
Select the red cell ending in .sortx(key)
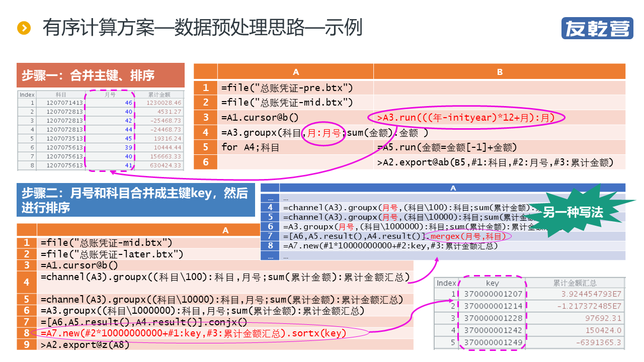pos(225,333)
